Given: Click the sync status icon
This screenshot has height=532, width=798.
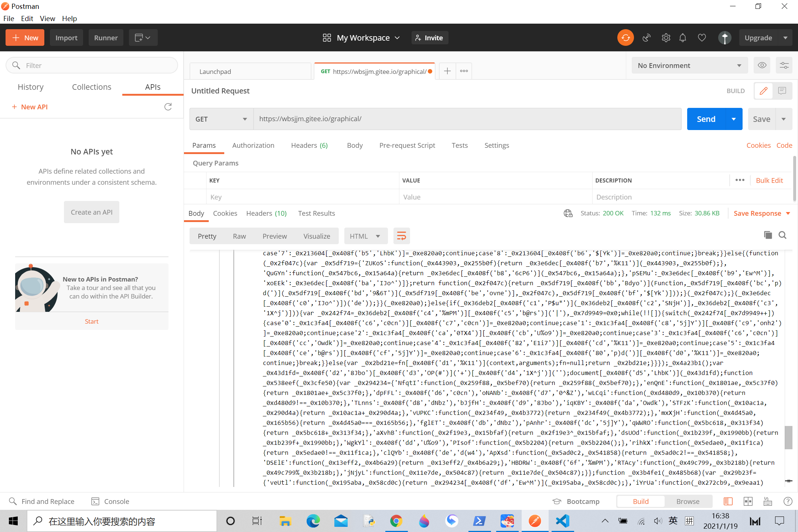Looking at the screenshot, I should pos(625,38).
